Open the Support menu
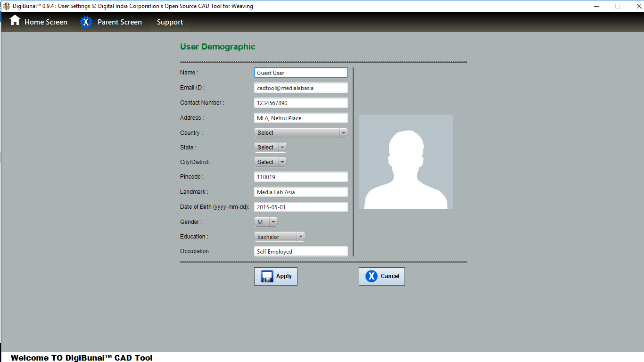This screenshot has height=362, width=644. pos(170,22)
